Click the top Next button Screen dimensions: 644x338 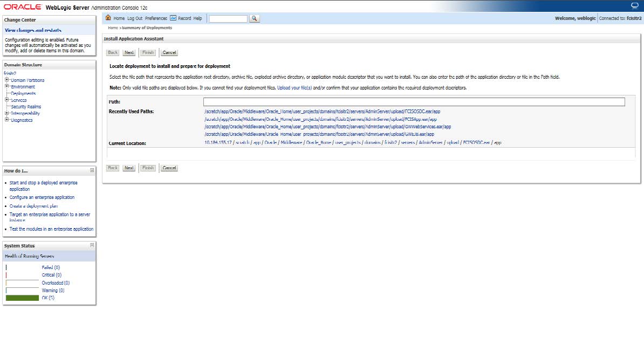click(129, 53)
